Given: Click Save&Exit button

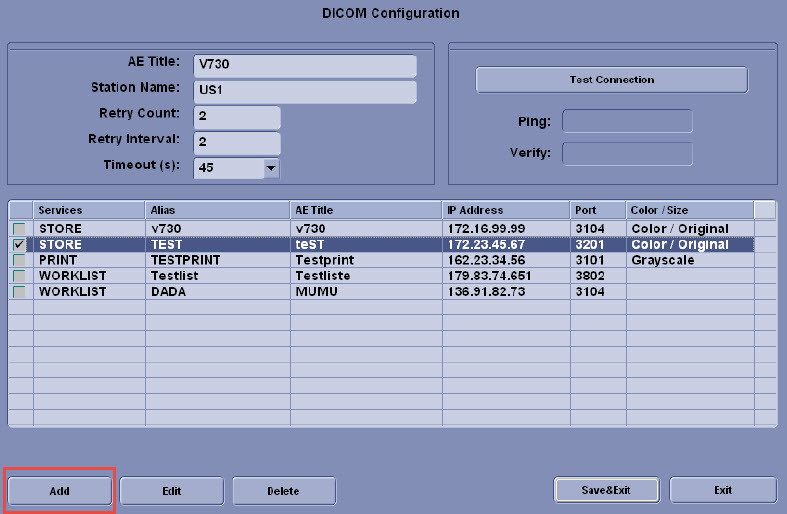Looking at the screenshot, I should click(x=606, y=490).
